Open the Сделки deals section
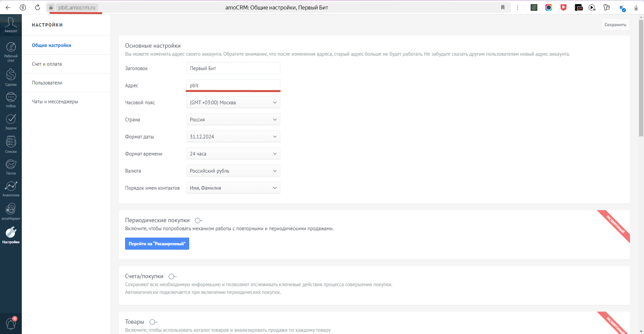644x334 pixels. point(11,77)
